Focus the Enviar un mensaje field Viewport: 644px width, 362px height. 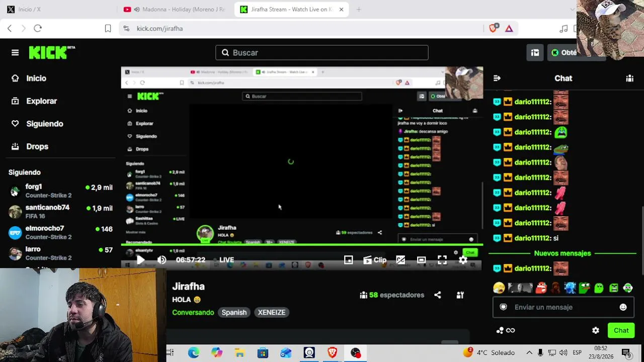click(562, 307)
